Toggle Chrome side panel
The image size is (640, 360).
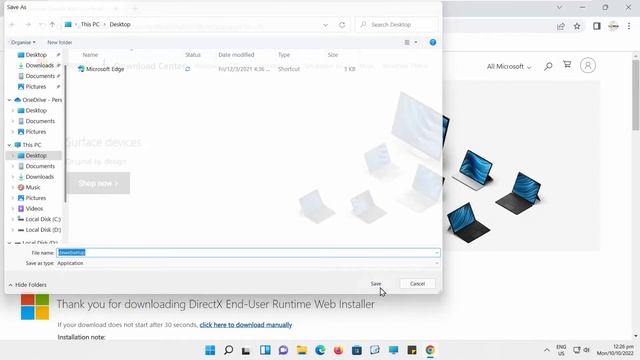point(597,26)
